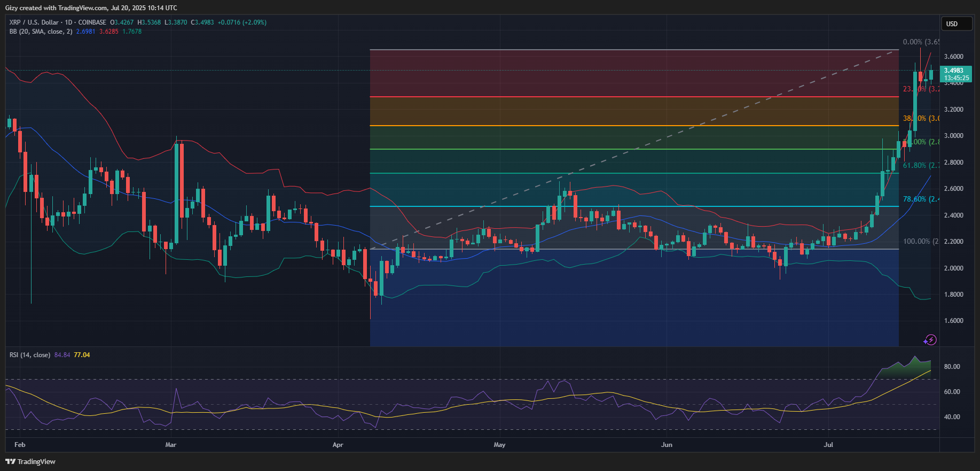
Task: Select the RSI (14, close) indicator legend
Action: point(30,355)
